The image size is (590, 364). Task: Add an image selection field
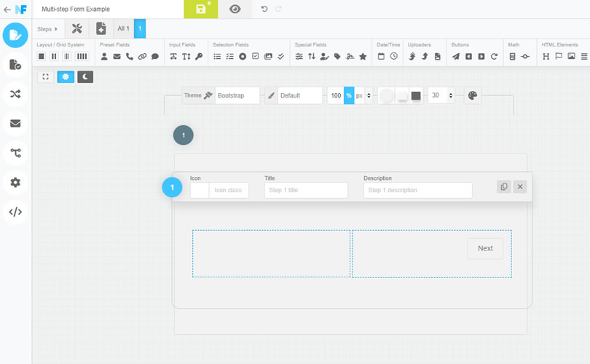click(x=268, y=56)
